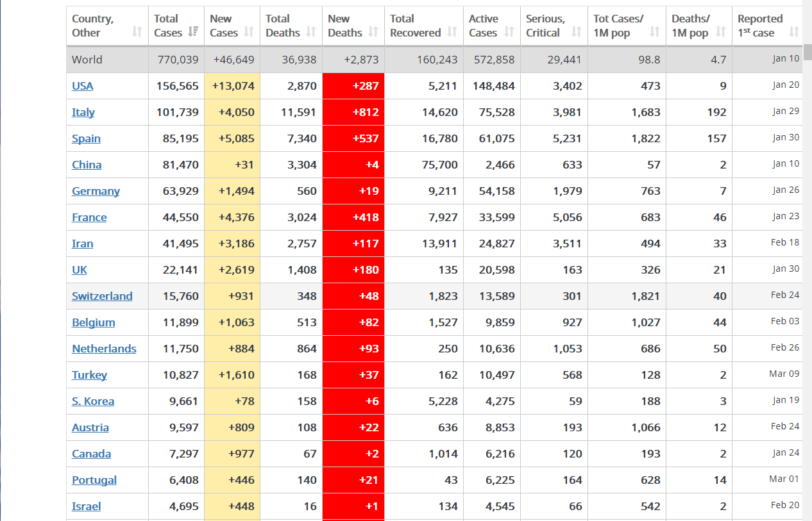The width and height of the screenshot is (812, 521).
Task: Select Switzerland Tot Cases/1M pop 1,821
Action: pyautogui.click(x=645, y=296)
